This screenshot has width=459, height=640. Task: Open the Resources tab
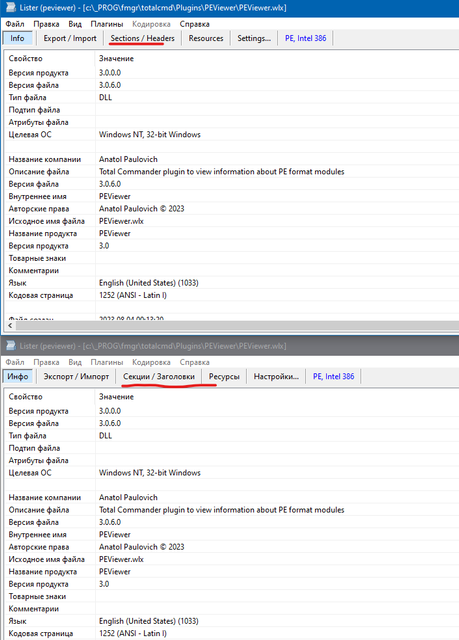tap(206, 38)
